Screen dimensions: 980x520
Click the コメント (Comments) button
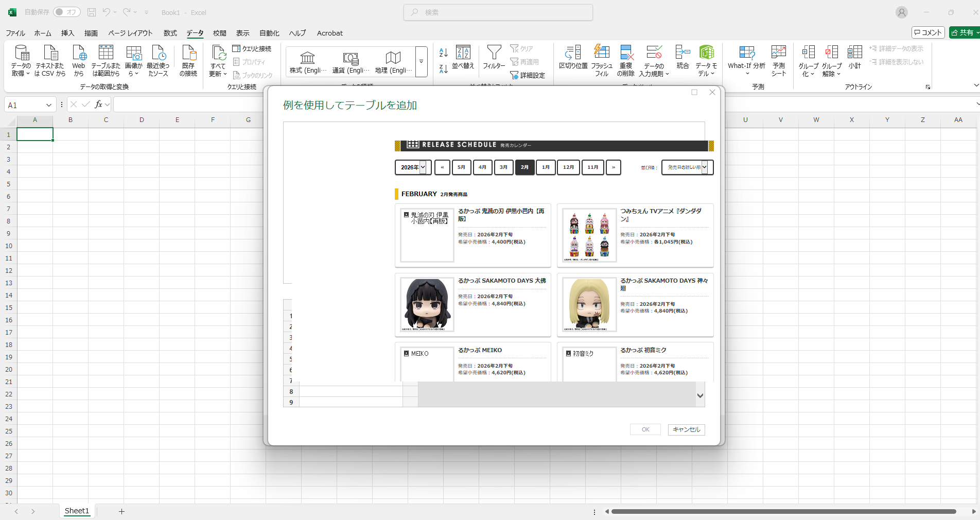click(928, 32)
